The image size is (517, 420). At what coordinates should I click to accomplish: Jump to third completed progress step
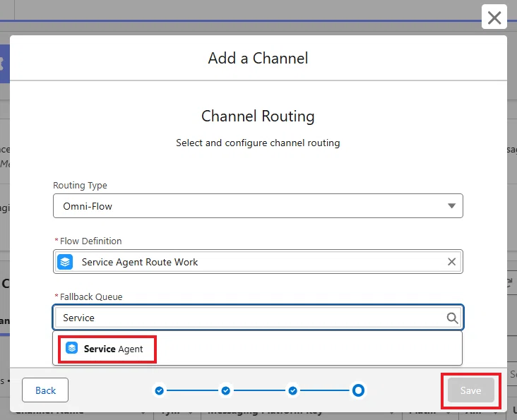293,390
